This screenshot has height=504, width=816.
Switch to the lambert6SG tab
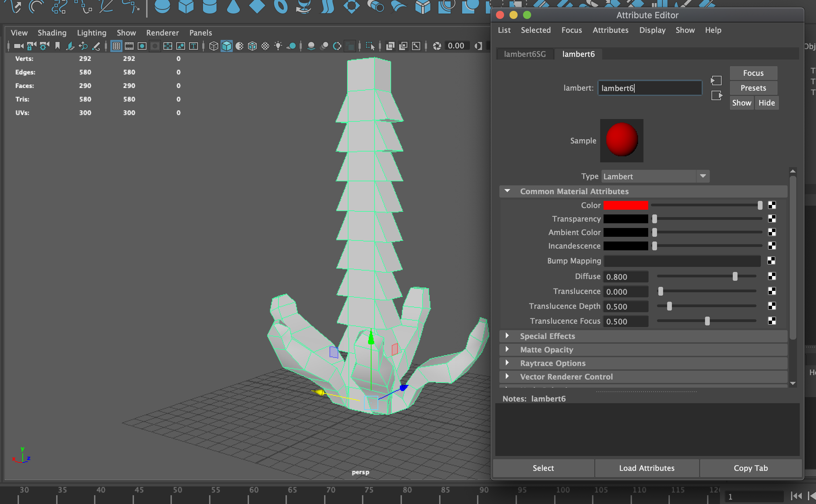pyautogui.click(x=525, y=54)
